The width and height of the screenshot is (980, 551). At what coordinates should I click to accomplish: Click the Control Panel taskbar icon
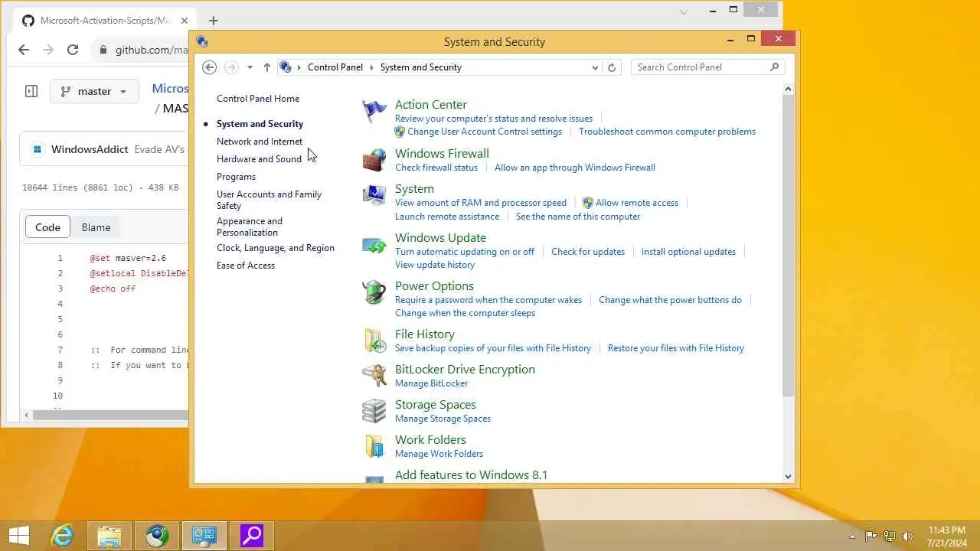[x=204, y=536]
